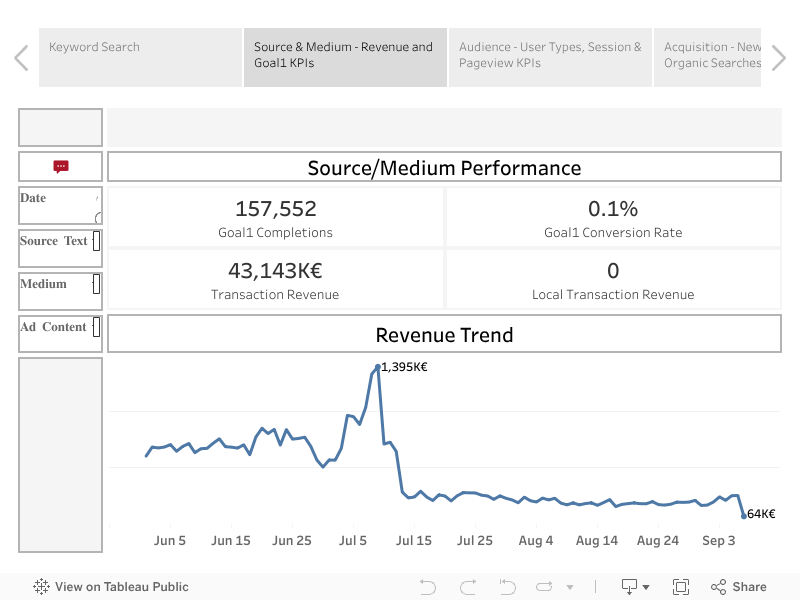This screenshot has height=600, width=800.
Task: Open the Audience - User Types tab
Action: click(549, 57)
